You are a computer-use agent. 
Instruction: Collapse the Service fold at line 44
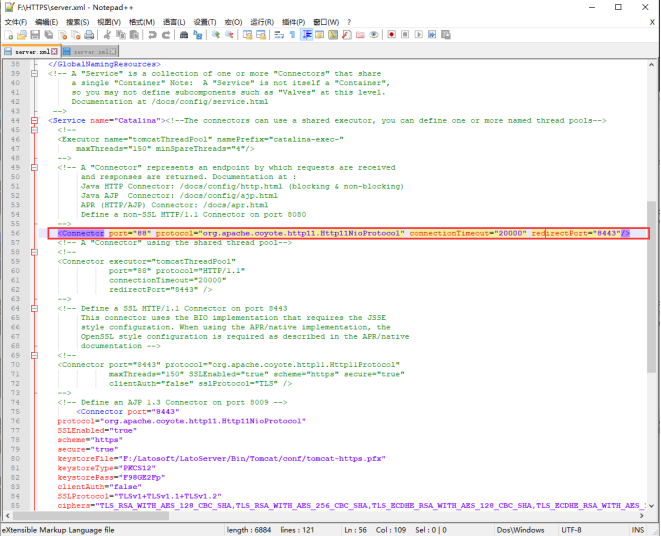(x=35, y=121)
